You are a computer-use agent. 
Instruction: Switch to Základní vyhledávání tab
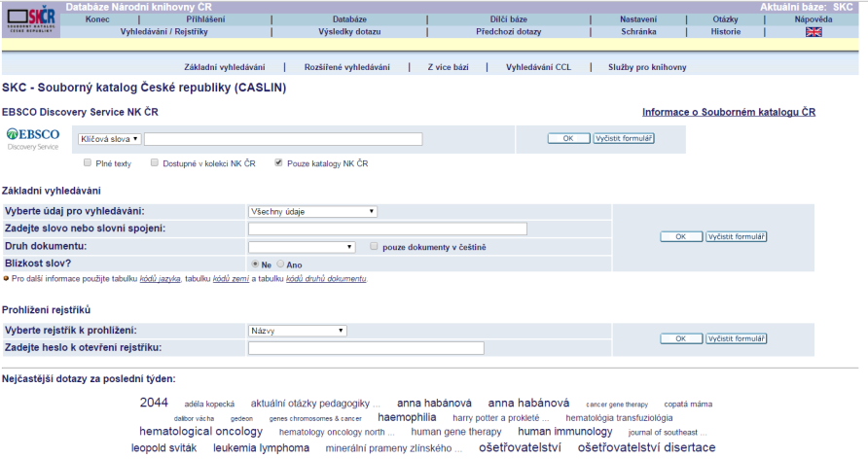pos(224,67)
